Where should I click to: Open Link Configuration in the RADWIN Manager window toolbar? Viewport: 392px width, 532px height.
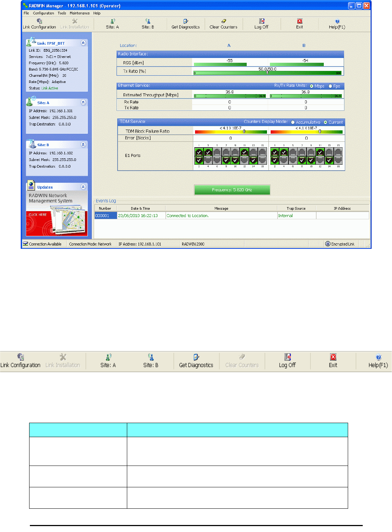(39, 24)
